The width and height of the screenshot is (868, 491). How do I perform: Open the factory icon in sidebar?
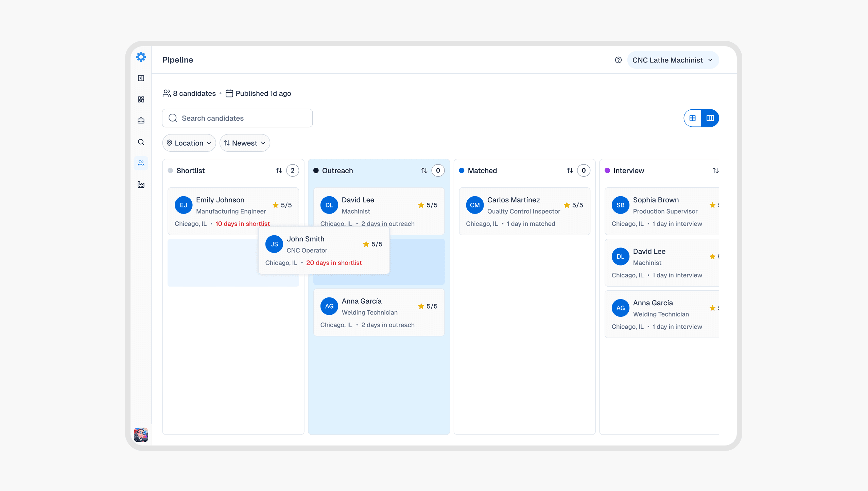pyautogui.click(x=141, y=185)
